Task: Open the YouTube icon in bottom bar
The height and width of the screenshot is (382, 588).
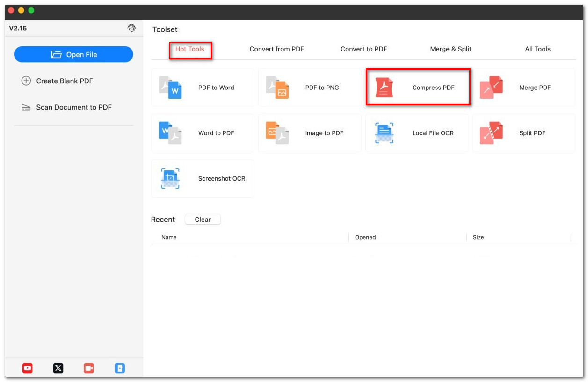Action: (28, 368)
